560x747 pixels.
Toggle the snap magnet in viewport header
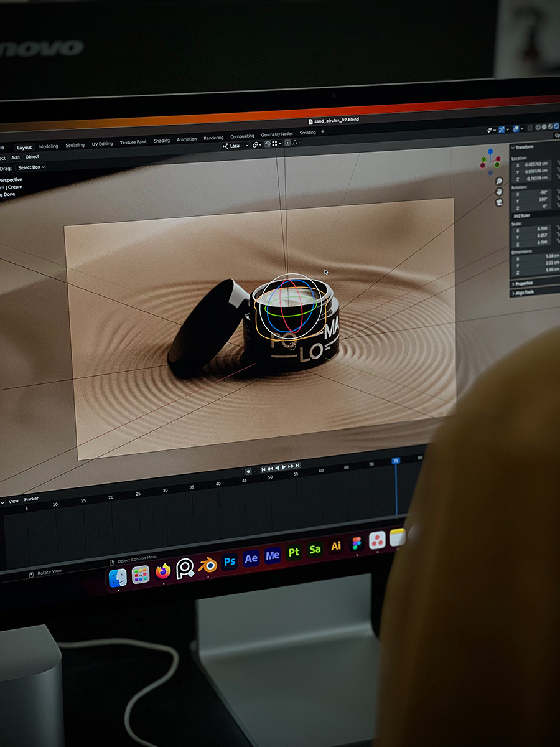point(268,144)
